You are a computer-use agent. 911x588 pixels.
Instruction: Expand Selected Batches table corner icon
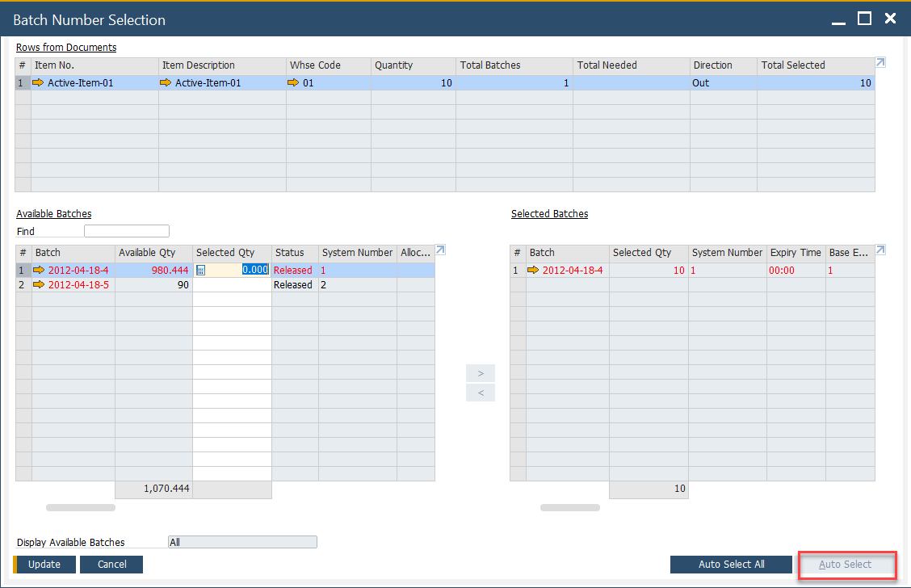coord(880,250)
